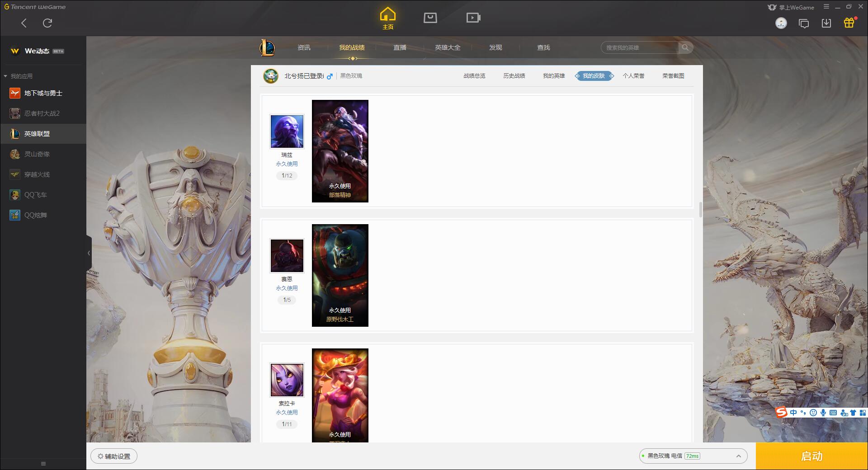Open the download manager icon
This screenshot has width=868, height=470.
pyautogui.click(x=826, y=23)
